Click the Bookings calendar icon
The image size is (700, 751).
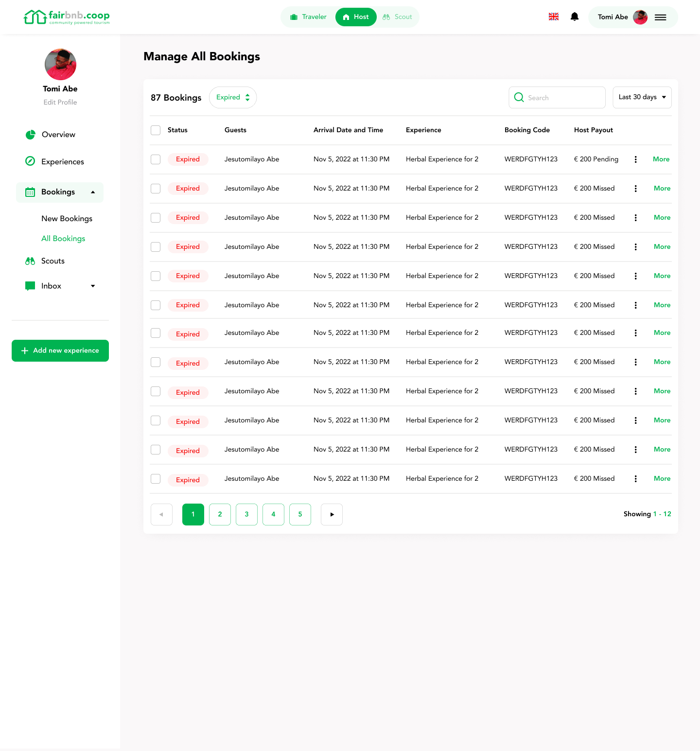(x=30, y=192)
